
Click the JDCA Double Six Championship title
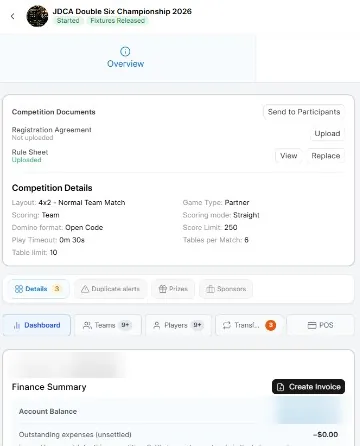[x=122, y=11]
